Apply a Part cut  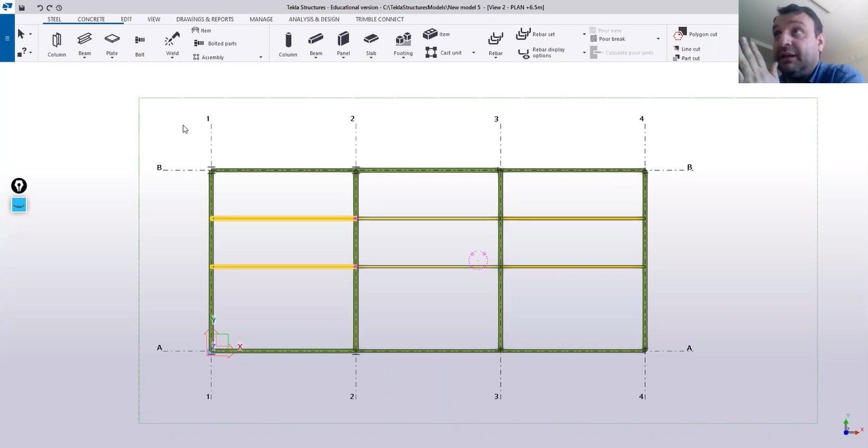pyautogui.click(x=686, y=58)
